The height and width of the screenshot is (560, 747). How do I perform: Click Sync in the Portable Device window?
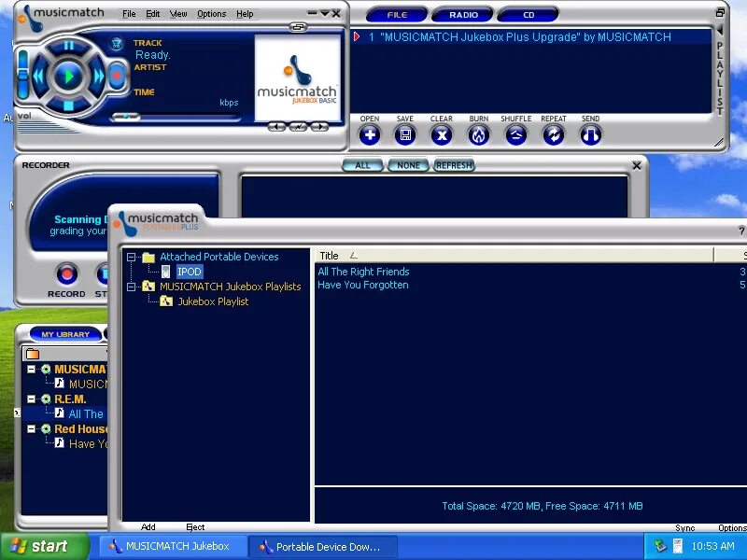(x=685, y=527)
